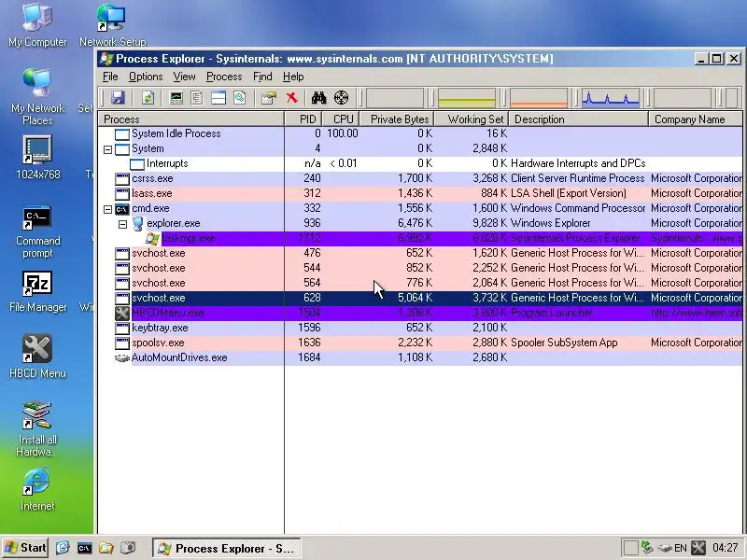Sort by the Process column header
Viewport: 747px width, 560px height.
(x=191, y=119)
